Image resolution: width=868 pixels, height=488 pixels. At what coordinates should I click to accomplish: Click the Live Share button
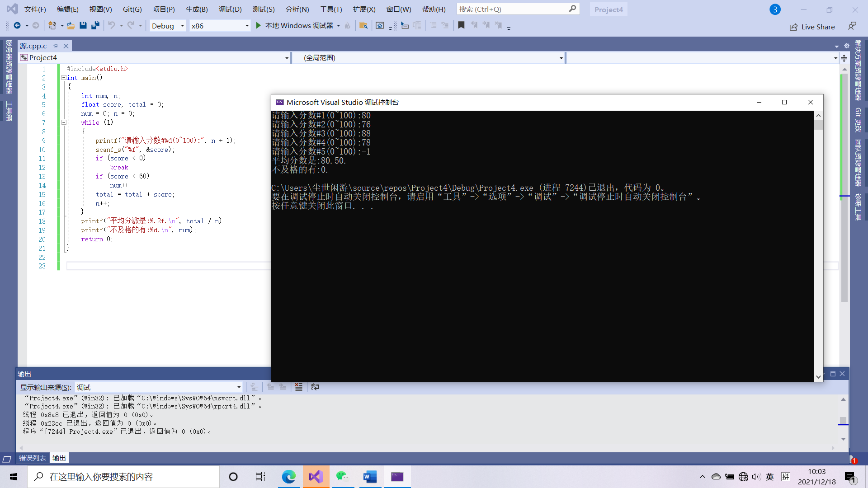coord(812,27)
